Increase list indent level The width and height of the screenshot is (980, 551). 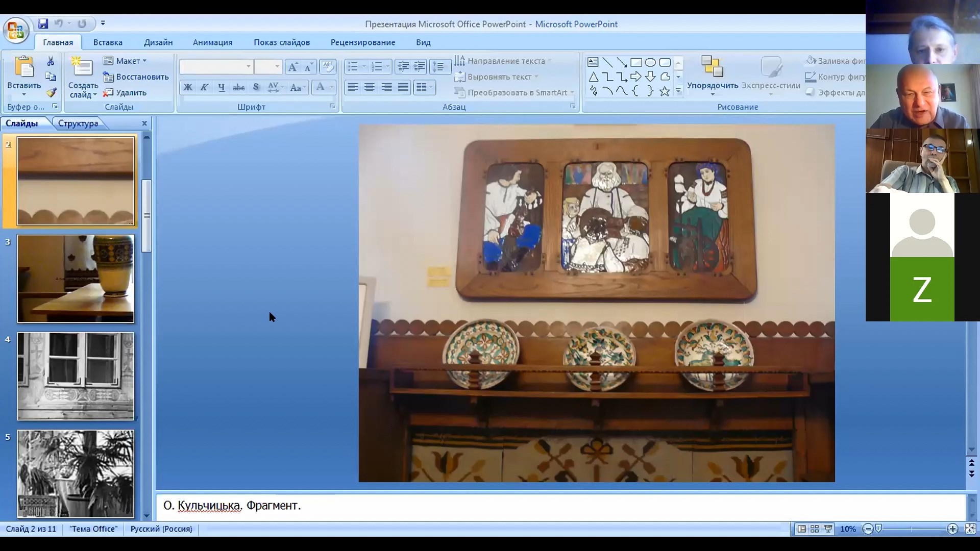(x=420, y=67)
